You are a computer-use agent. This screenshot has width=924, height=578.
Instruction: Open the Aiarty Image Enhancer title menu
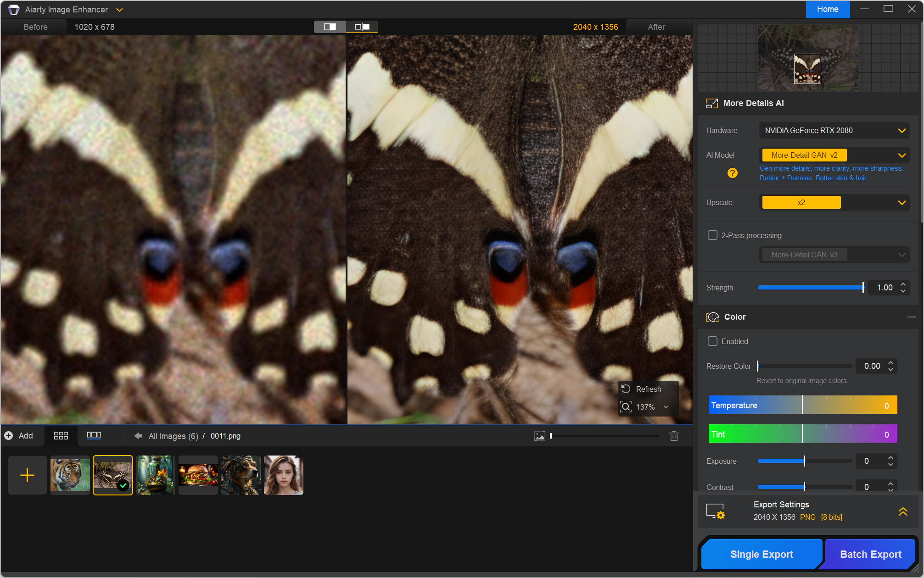coord(119,10)
